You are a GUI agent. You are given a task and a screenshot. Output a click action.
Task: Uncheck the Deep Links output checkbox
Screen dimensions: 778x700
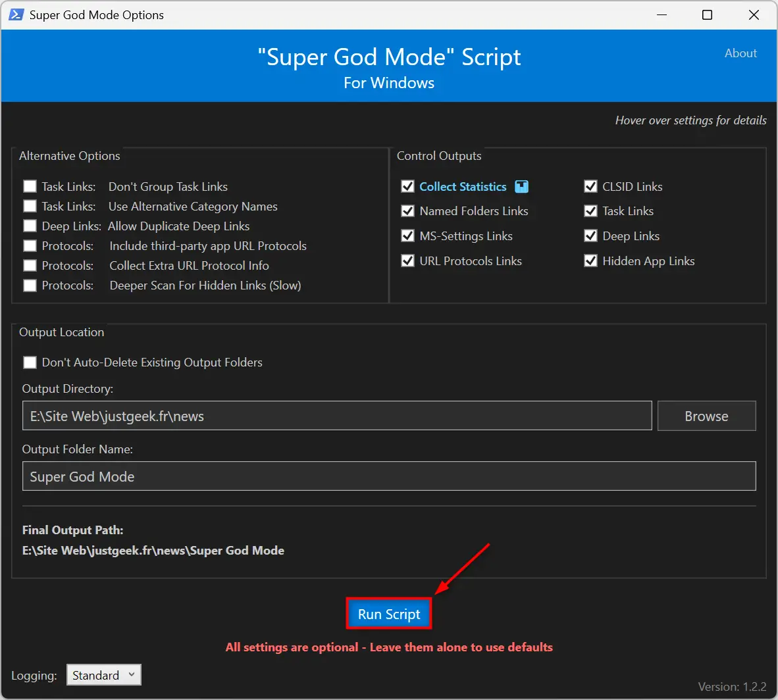coord(590,236)
